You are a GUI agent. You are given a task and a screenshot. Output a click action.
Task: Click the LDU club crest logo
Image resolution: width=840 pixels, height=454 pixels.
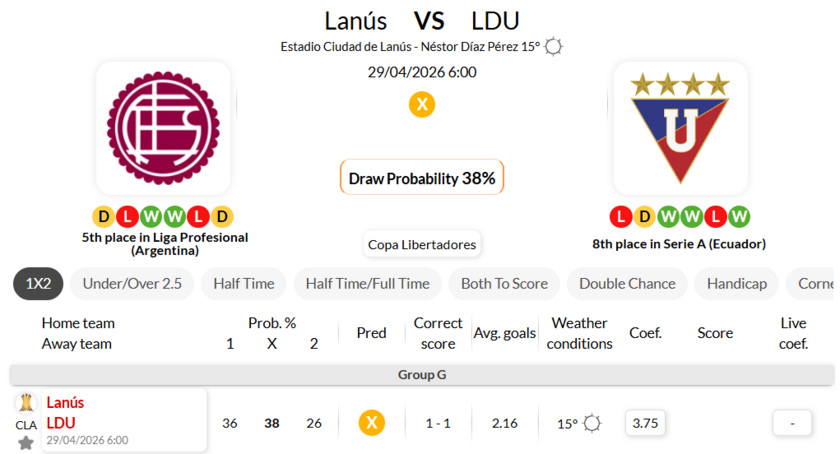pyautogui.click(x=680, y=128)
